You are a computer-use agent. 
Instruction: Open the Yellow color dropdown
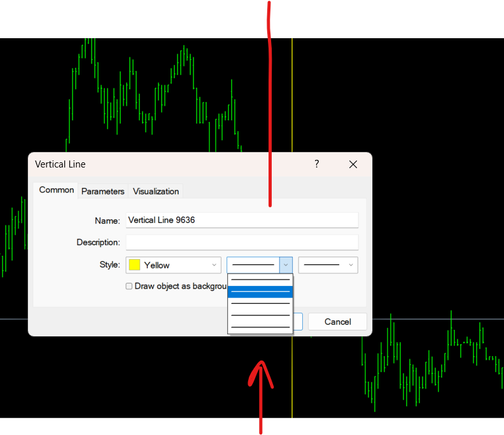coord(174,265)
